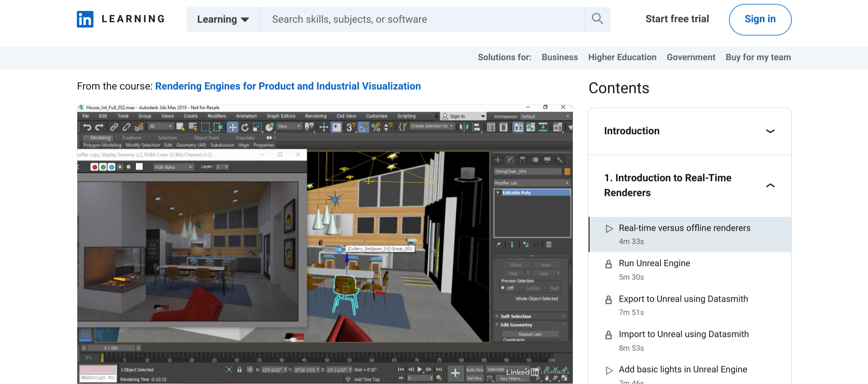Image resolution: width=868 pixels, height=384 pixels.
Task: Click Start free trial
Action: click(677, 19)
